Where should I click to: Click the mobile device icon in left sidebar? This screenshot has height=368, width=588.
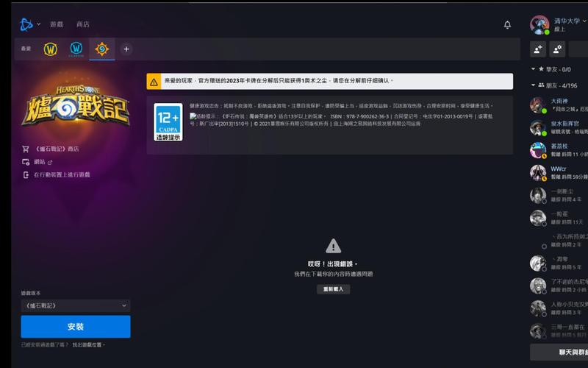[26, 174]
